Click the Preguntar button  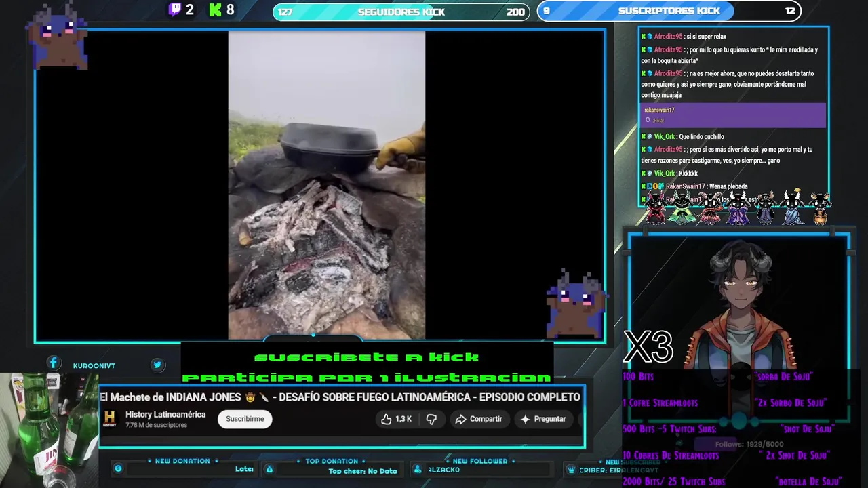click(x=542, y=419)
